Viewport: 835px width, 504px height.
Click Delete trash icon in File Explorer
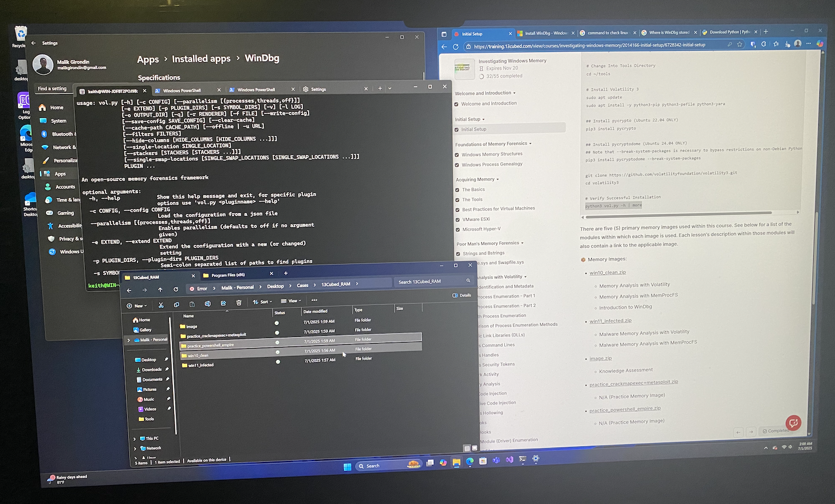click(x=239, y=302)
